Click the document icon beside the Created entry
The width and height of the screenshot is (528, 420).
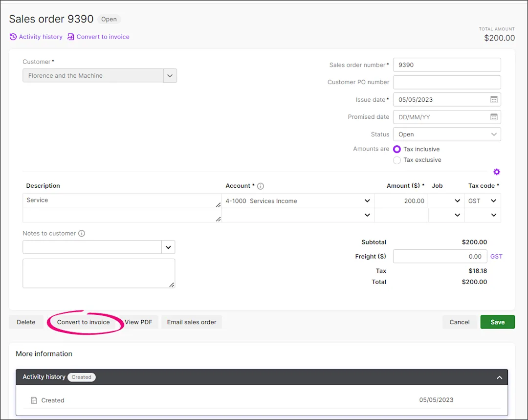(x=33, y=400)
